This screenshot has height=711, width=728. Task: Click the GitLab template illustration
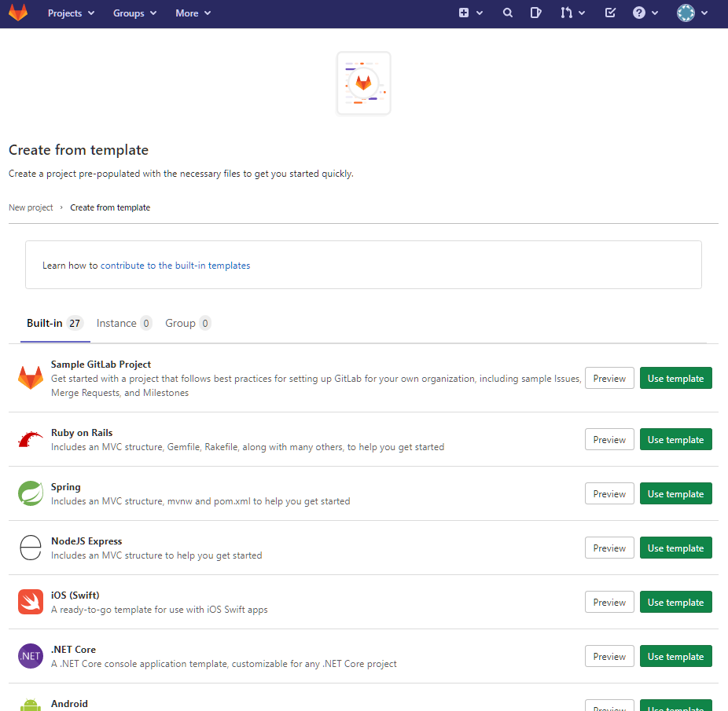[363, 83]
